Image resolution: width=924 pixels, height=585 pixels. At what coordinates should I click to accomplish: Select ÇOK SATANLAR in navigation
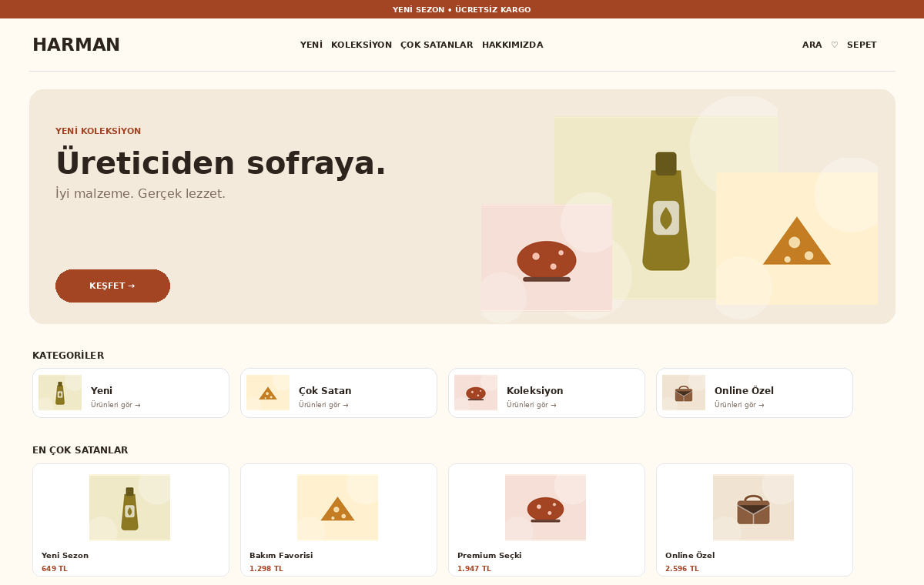pos(437,45)
